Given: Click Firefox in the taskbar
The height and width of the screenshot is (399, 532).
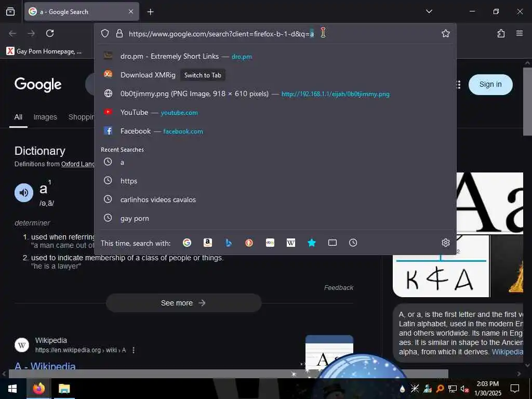Looking at the screenshot, I should (x=38, y=389).
